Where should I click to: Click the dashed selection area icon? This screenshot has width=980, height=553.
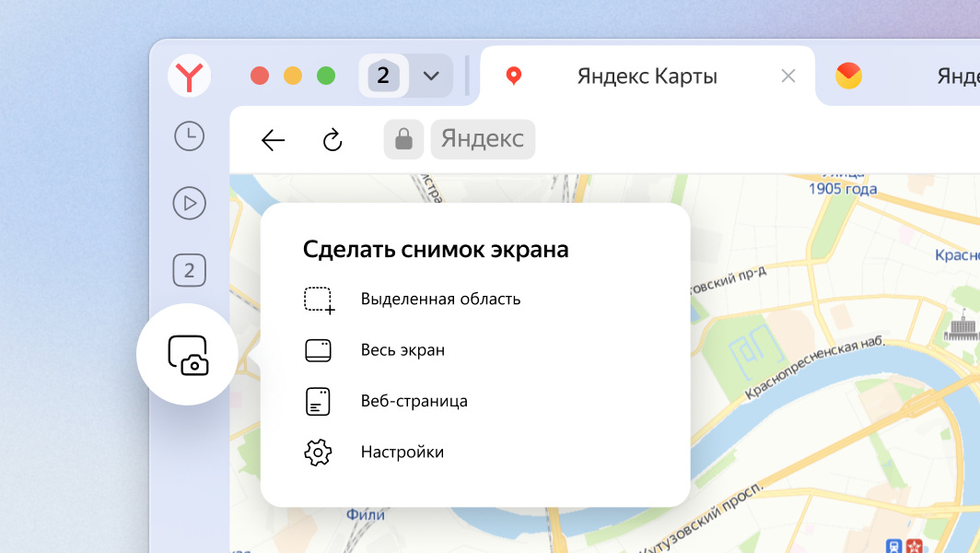click(320, 300)
